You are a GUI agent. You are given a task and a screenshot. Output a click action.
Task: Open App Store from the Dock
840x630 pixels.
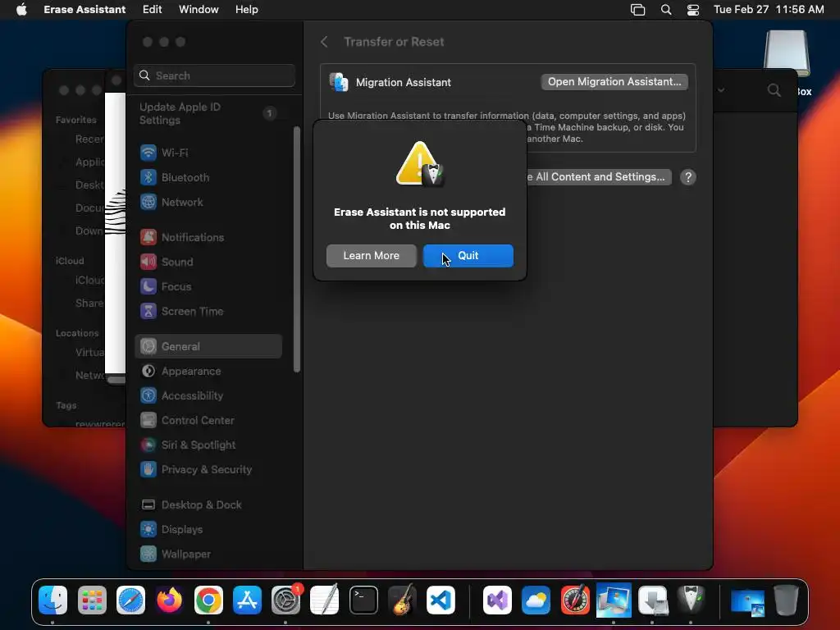[247, 600]
